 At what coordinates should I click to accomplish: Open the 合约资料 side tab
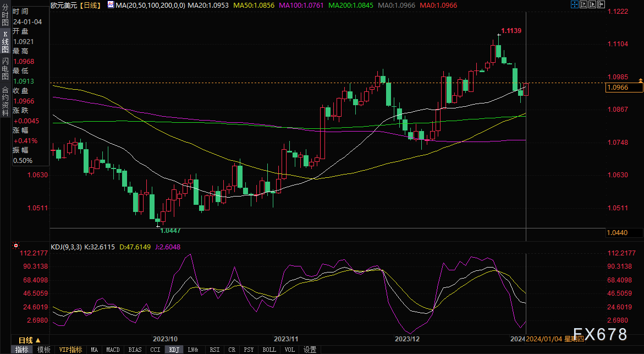coord(5,97)
